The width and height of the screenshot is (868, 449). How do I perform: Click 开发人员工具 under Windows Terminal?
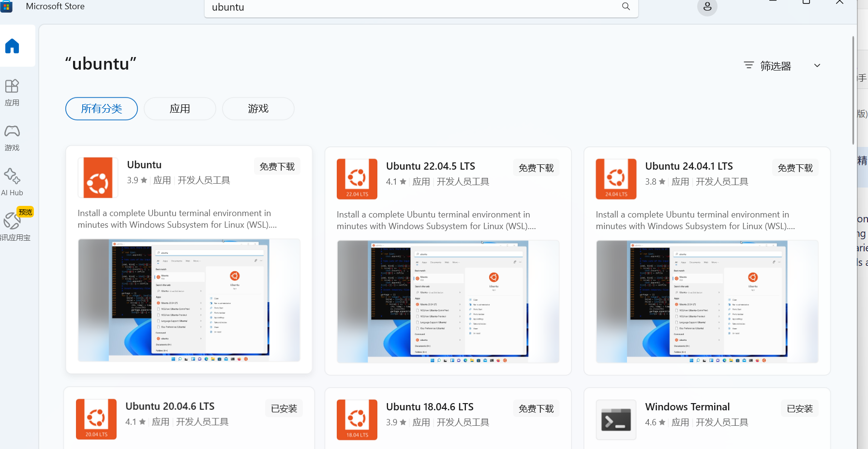(722, 422)
